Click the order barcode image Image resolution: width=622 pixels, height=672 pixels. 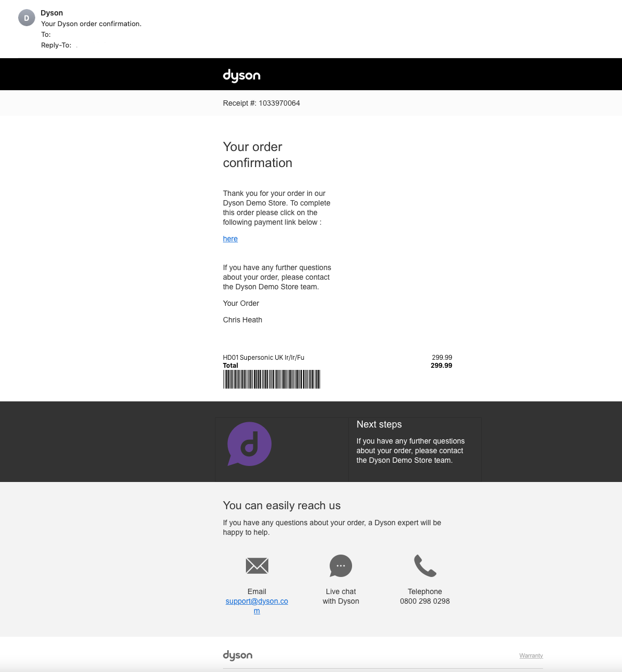pos(272,380)
